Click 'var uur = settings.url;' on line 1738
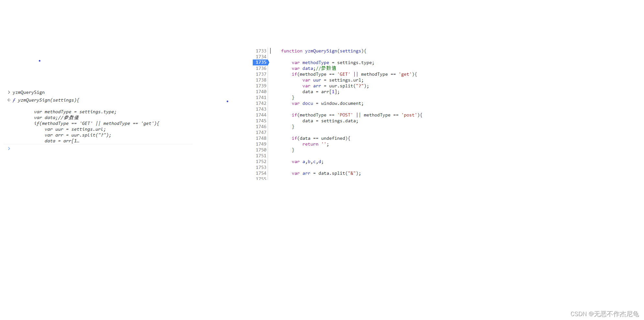The height and width of the screenshot is (320, 644). 333,80
